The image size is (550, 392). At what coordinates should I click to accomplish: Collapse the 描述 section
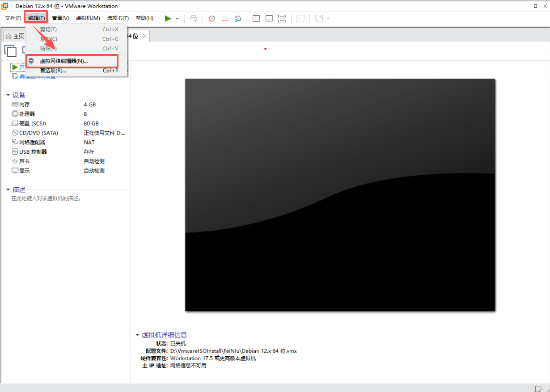pos(8,190)
